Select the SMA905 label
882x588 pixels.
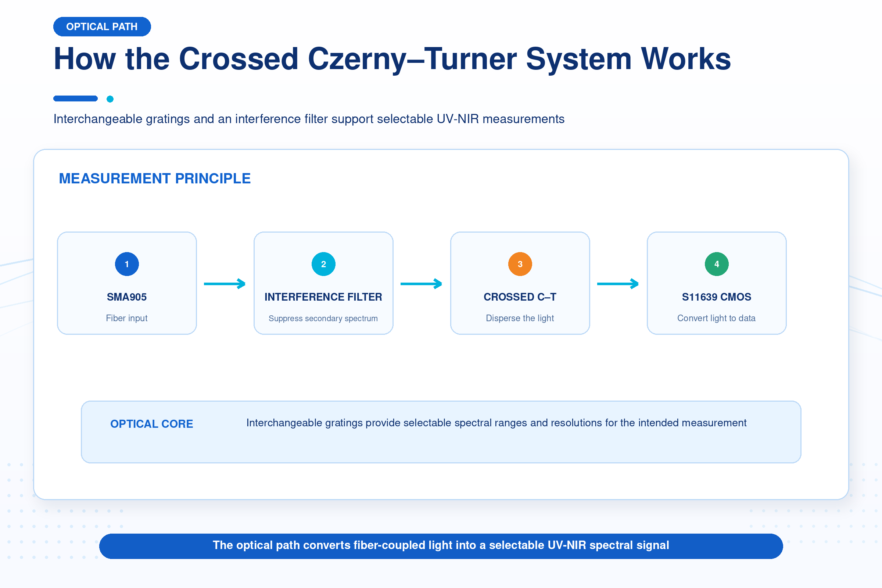127,297
